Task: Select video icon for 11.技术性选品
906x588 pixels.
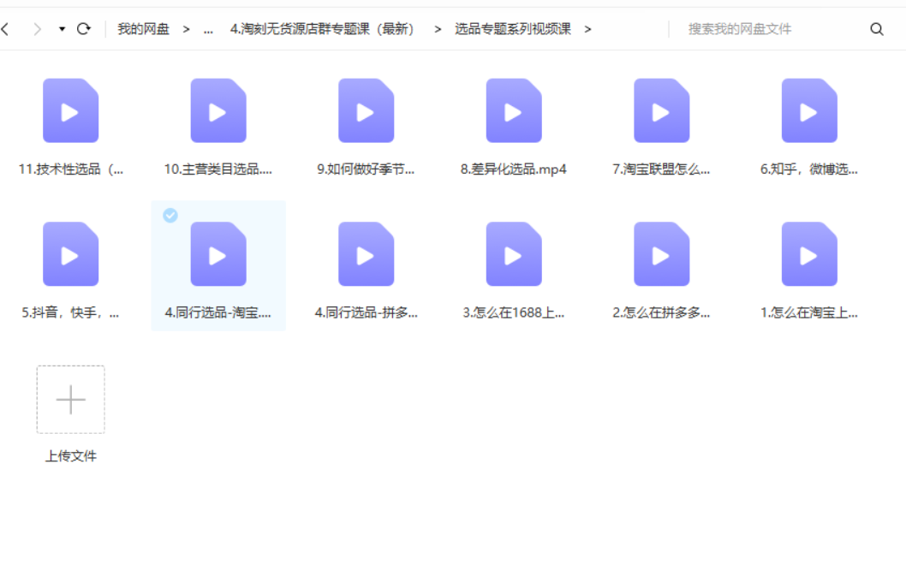Action: pyautogui.click(x=70, y=110)
